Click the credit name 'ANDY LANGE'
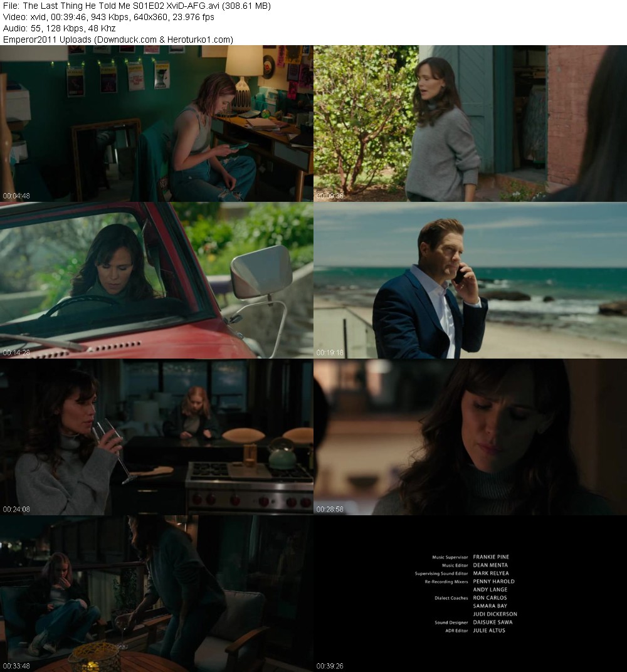This screenshot has height=672, width=627. [x=490, y=590]
